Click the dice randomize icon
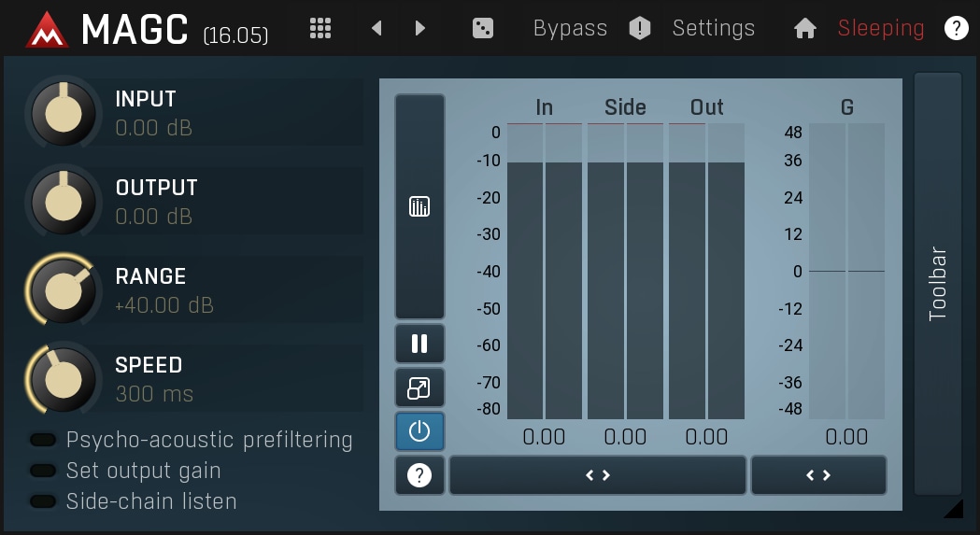980x535 pixels. coord(482,28)
